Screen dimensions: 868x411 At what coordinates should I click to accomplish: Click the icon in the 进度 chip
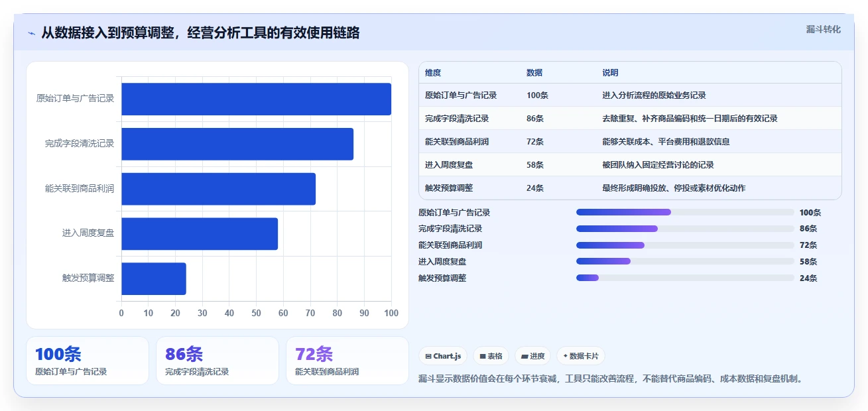pos(525,356)
